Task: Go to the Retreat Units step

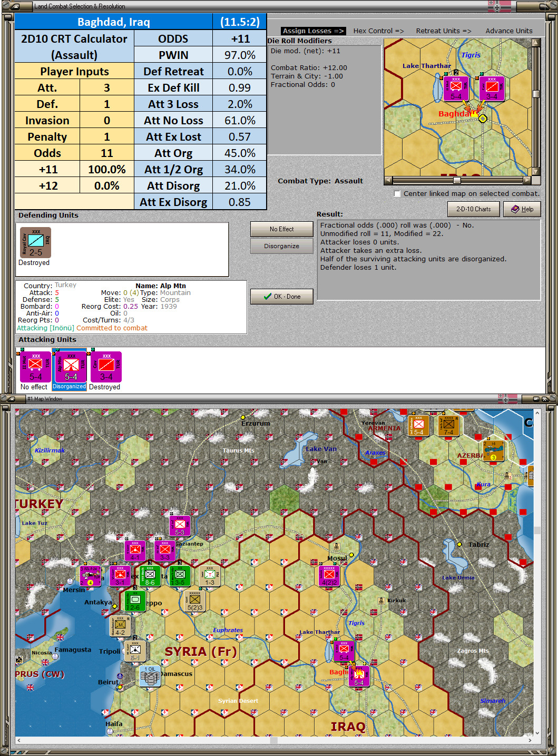Action: 444,31
